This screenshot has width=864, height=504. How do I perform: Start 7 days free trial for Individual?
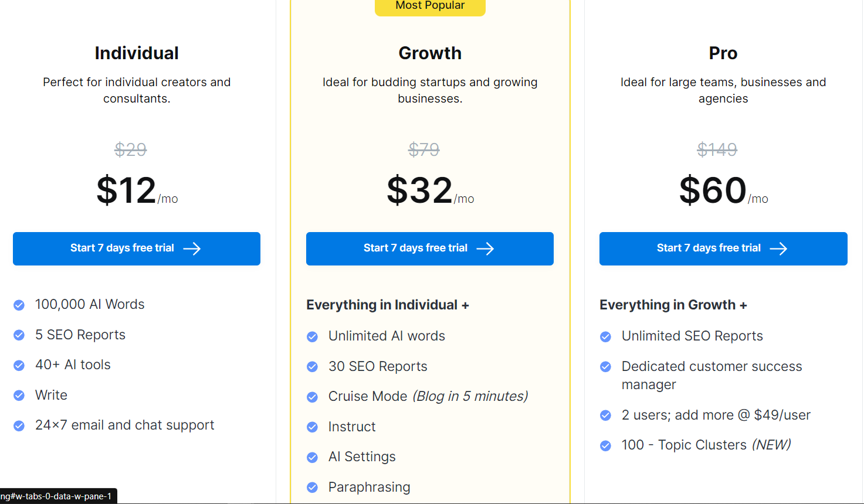click(137, 248)
